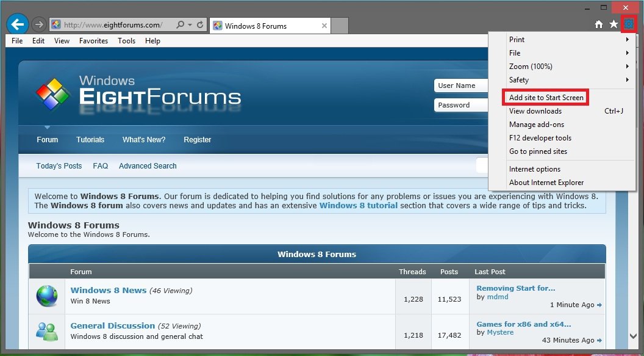This screenshot has height=356, width=644.
Task: Click the address bar search magnifier icon
Action: [180, 25]
